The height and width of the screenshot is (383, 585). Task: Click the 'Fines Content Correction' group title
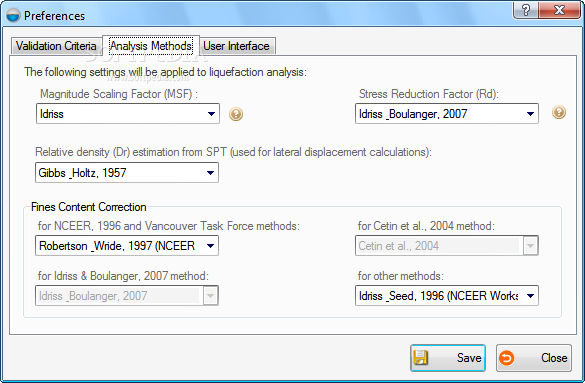[x=88, y=207]
